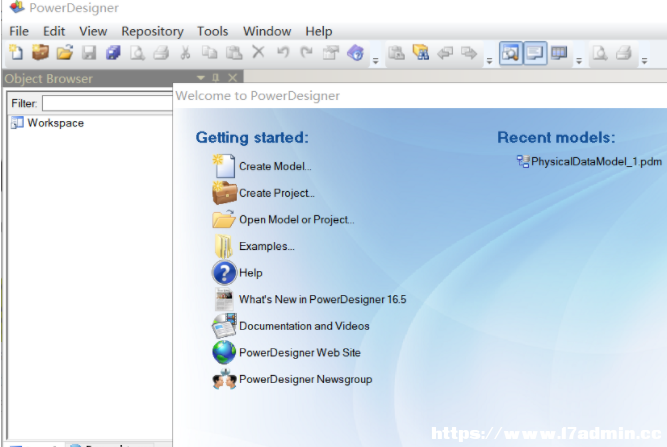Open the Object Browser panel dropdown arrow

pyautogui.click(x=201, y=77)
